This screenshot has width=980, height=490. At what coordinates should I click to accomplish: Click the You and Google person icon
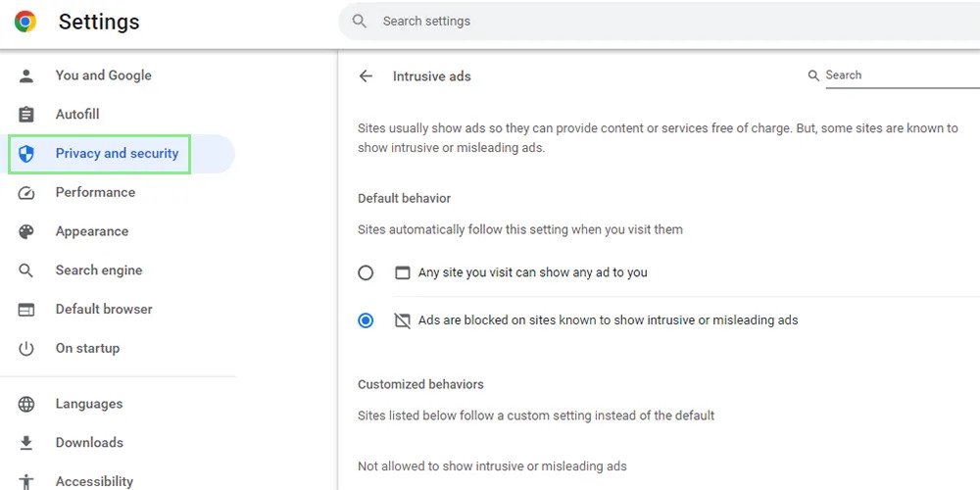[26, 75]
